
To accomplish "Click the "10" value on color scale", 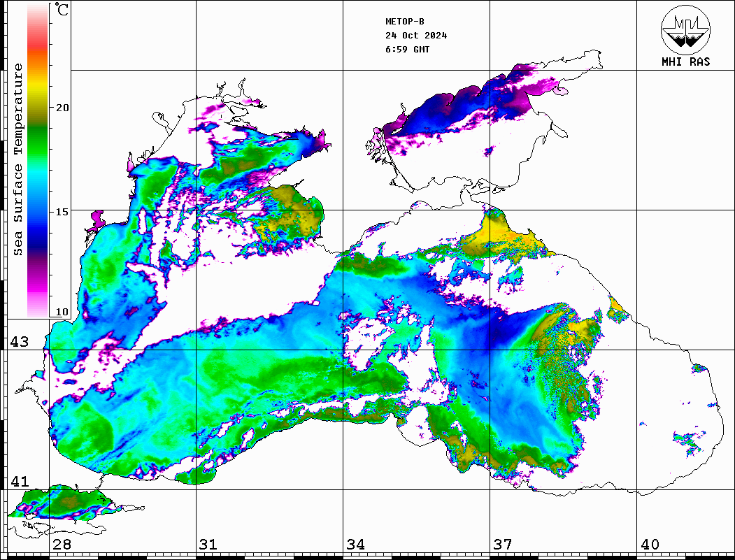I will coord(62,312).
